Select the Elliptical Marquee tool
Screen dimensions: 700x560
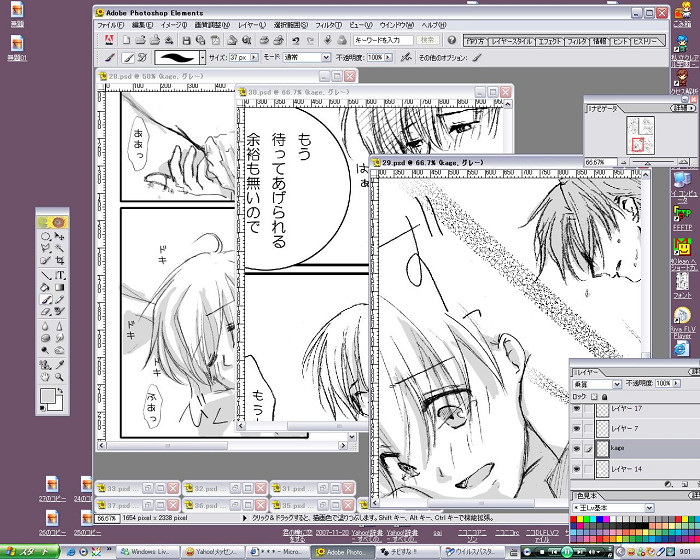[x=46, y=236]
